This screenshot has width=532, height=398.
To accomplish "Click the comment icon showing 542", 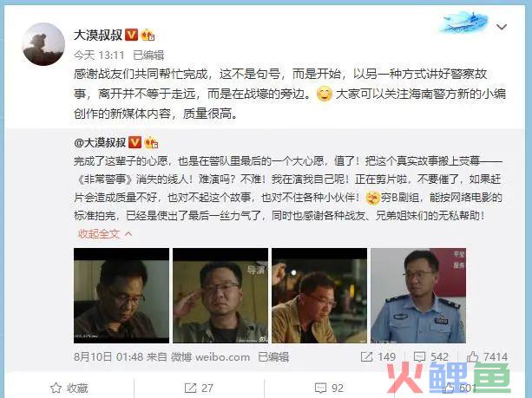I will (x=430, y=356).
